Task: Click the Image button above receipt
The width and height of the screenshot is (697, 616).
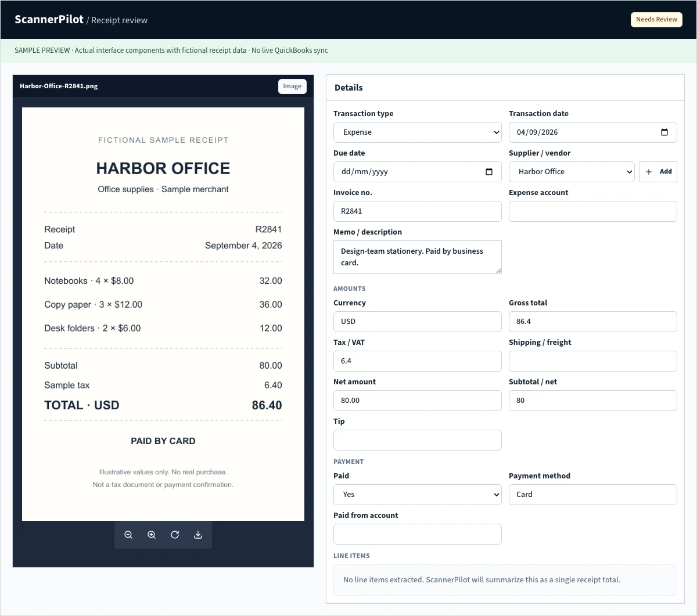Action: pos(292,87)
